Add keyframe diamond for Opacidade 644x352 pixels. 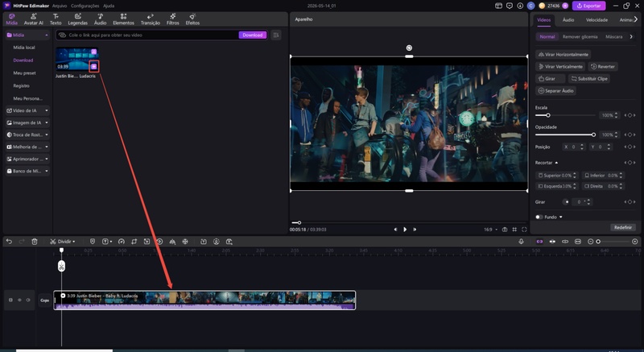630,135
